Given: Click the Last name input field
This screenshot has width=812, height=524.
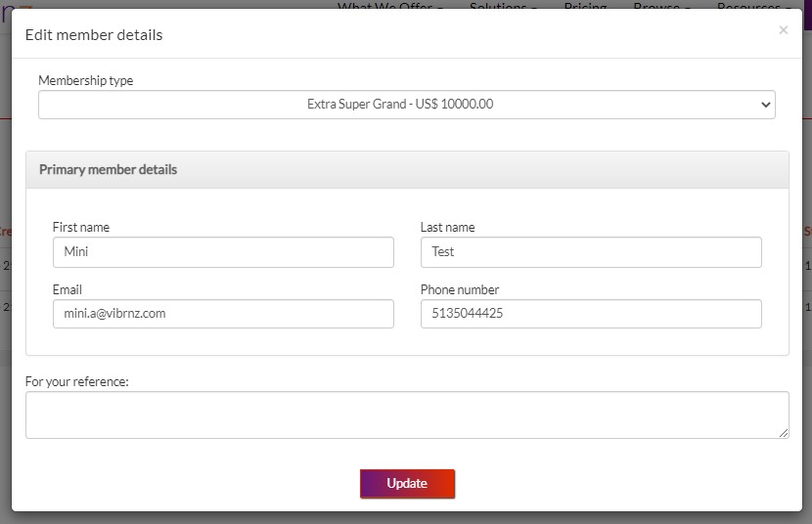Looking at the screenshot, I should (591, 252).
